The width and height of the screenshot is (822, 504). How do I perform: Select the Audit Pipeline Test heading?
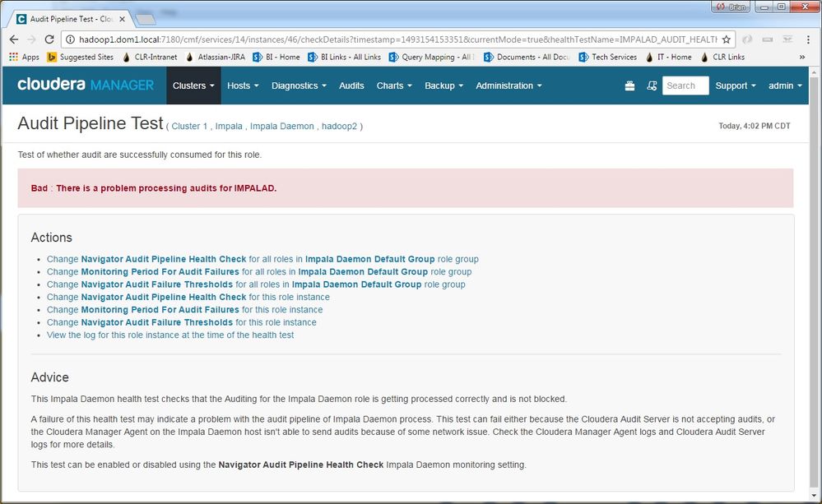tap(91, 123)
